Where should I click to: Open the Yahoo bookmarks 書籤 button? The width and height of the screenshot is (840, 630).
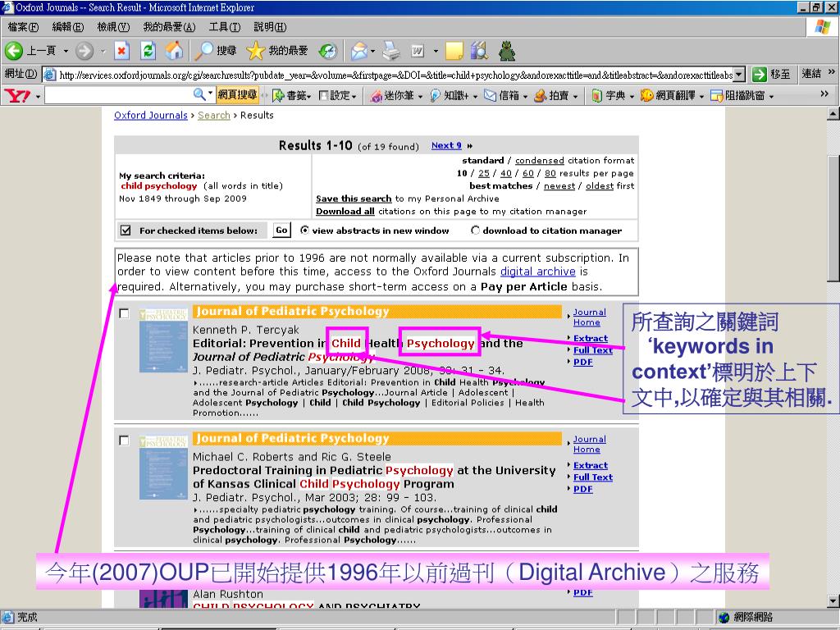[x=292, y=95]
